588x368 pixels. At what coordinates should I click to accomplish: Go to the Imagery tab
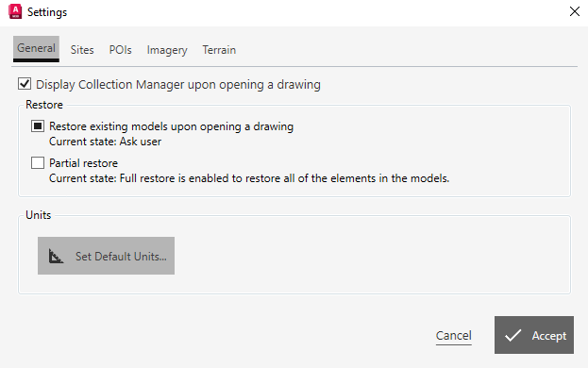(x=167, y=50)
